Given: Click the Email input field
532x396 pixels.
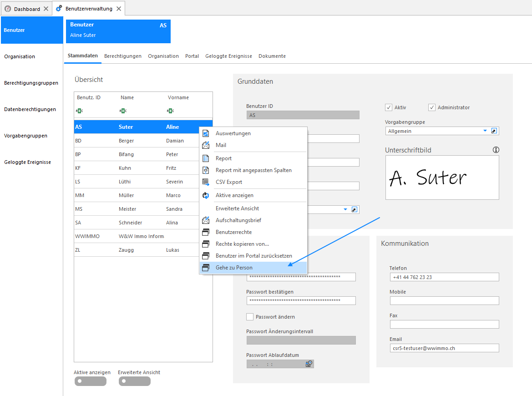Looking at the screenshot, I should click(445, 348).
